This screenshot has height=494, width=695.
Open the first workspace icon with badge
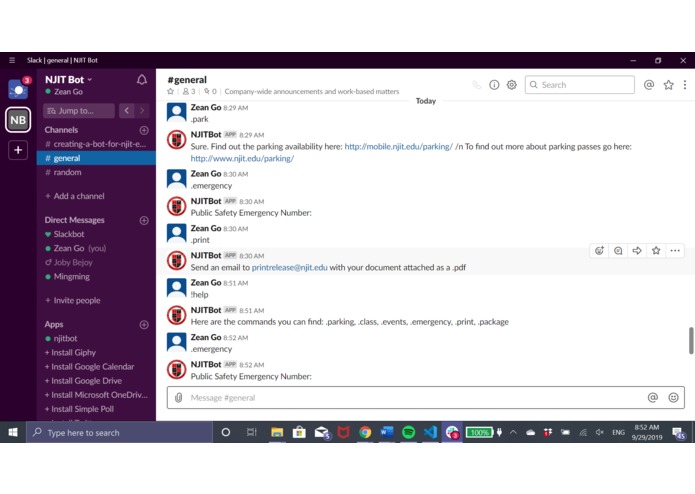(18, 89)
